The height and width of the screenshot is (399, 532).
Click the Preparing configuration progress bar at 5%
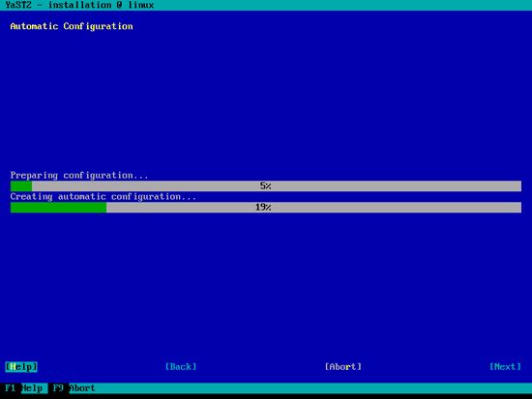(x=266, y=185)
